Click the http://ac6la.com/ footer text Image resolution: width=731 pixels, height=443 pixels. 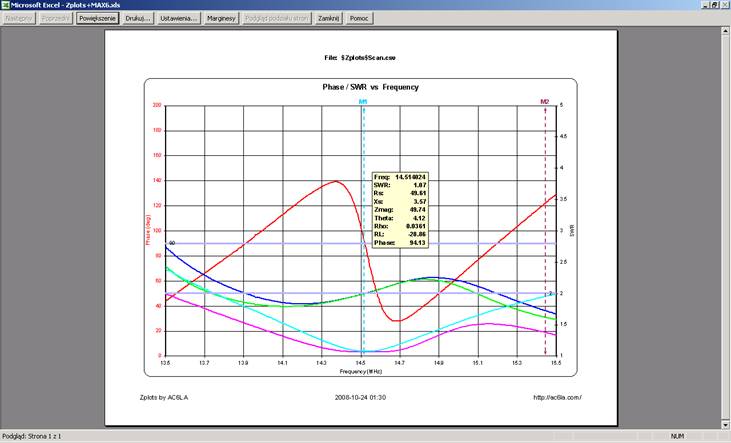coord(558,397)
